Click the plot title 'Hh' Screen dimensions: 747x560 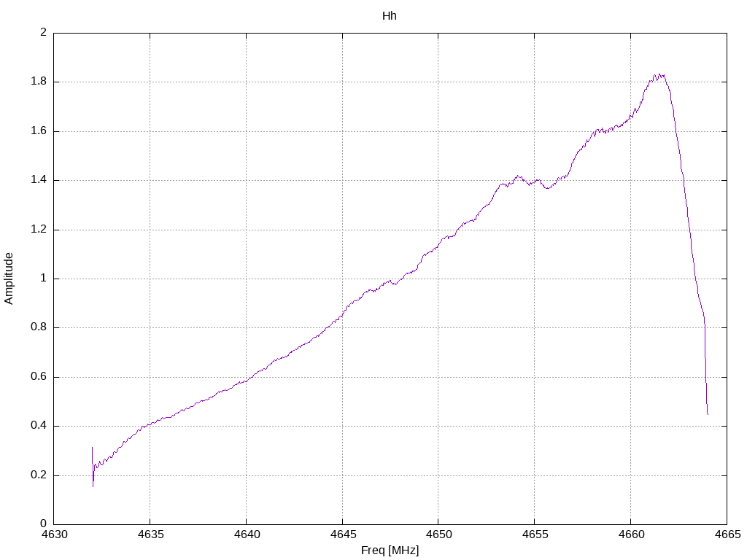tap(390, 16)
